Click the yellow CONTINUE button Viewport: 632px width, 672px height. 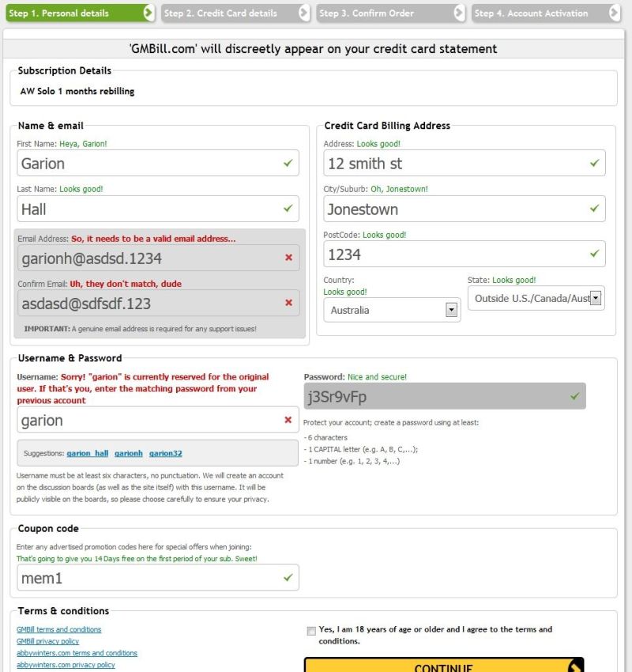point(444,665)
